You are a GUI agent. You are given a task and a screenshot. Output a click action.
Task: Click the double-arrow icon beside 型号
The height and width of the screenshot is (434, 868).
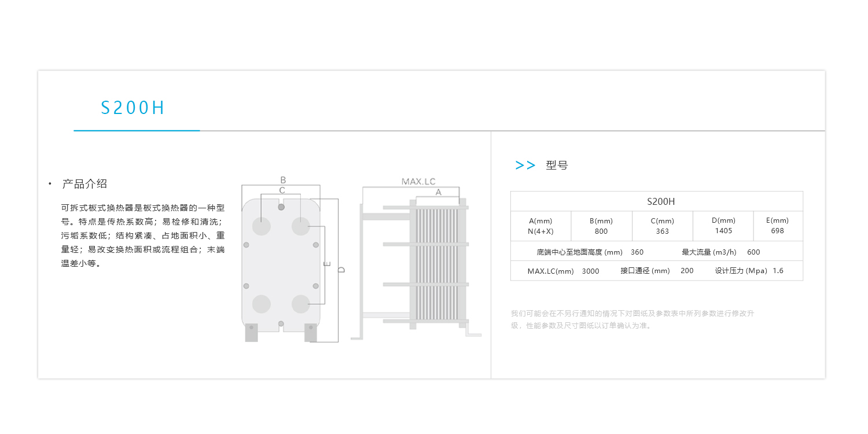(x=525, y=165)
